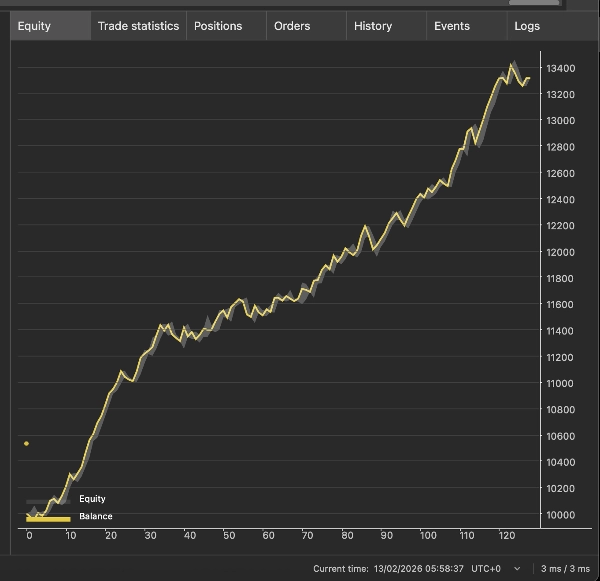Click the 120 label on the x-axis
The height and width of the screenshot is (581, 600).
click(506, 535)
